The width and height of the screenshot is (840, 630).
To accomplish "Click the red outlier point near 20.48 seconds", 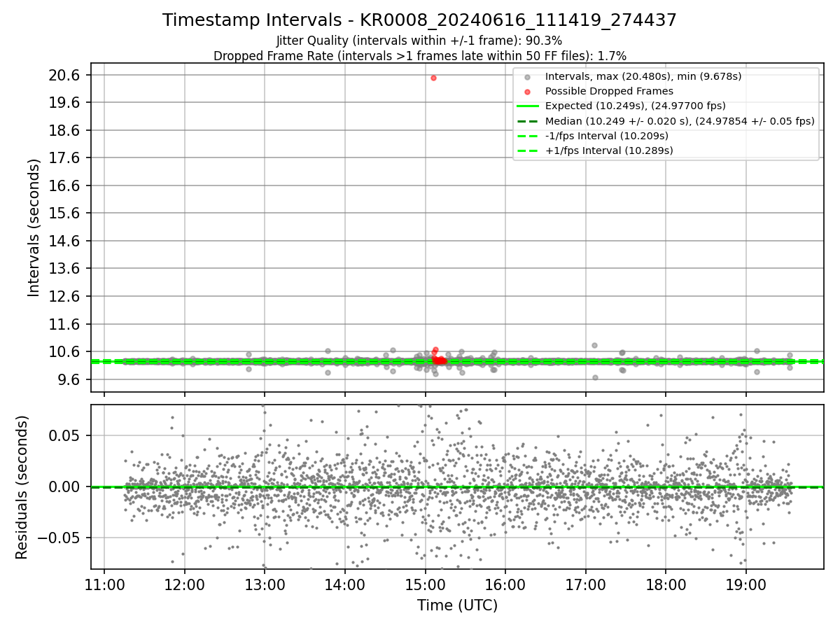I will point(433,78).
